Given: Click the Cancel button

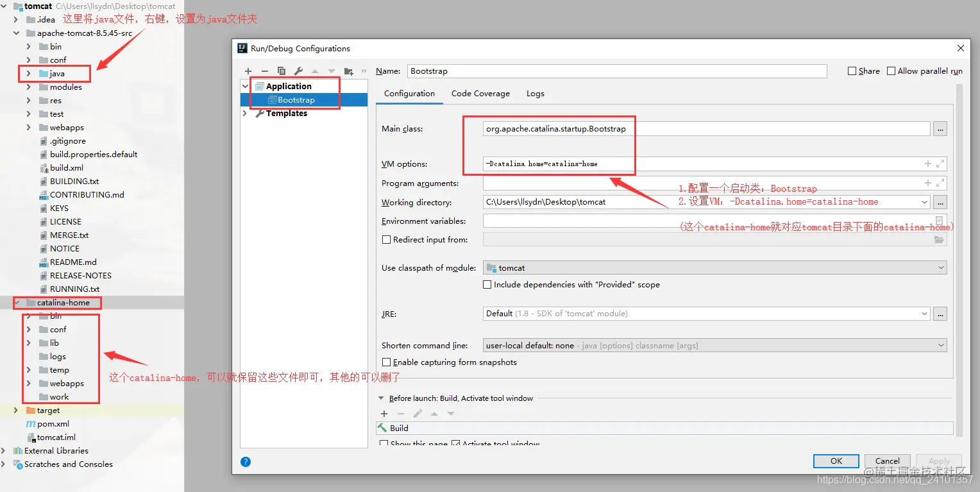Looking at the screenshot, I should click(x=887, y=461).
